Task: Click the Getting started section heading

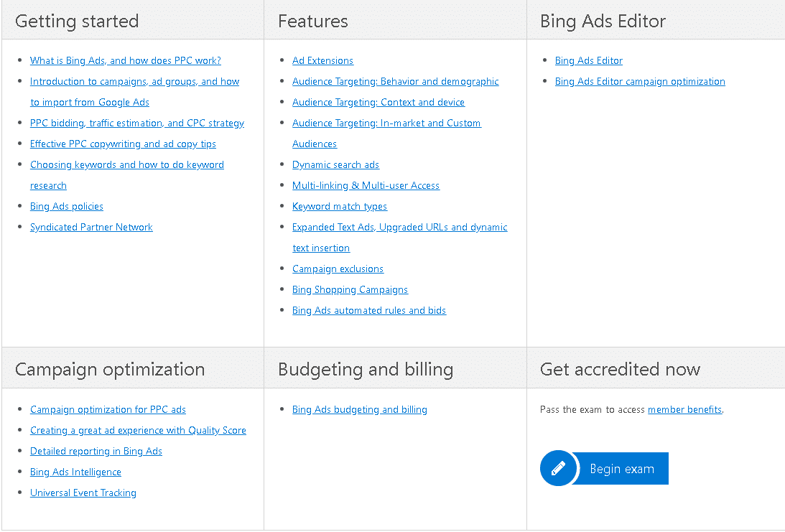Action: click(x=77, y=21)
